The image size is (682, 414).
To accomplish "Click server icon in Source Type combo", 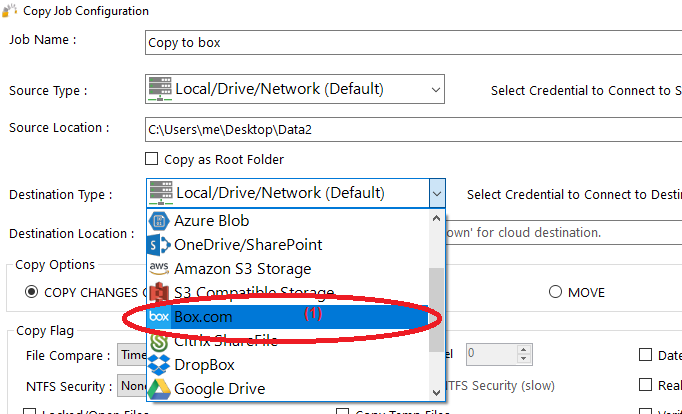I will [160, 89].
